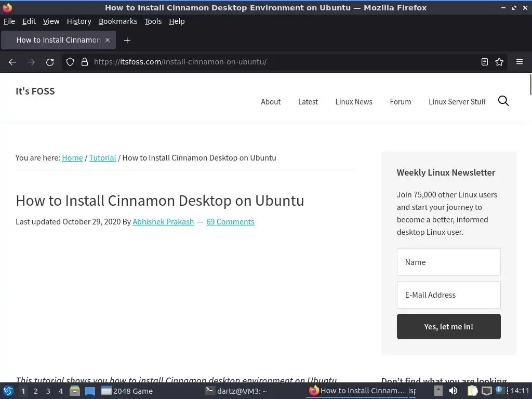Open the Edit menu
This screenshot has height=399, width=532.
click(x=29, y=21)
